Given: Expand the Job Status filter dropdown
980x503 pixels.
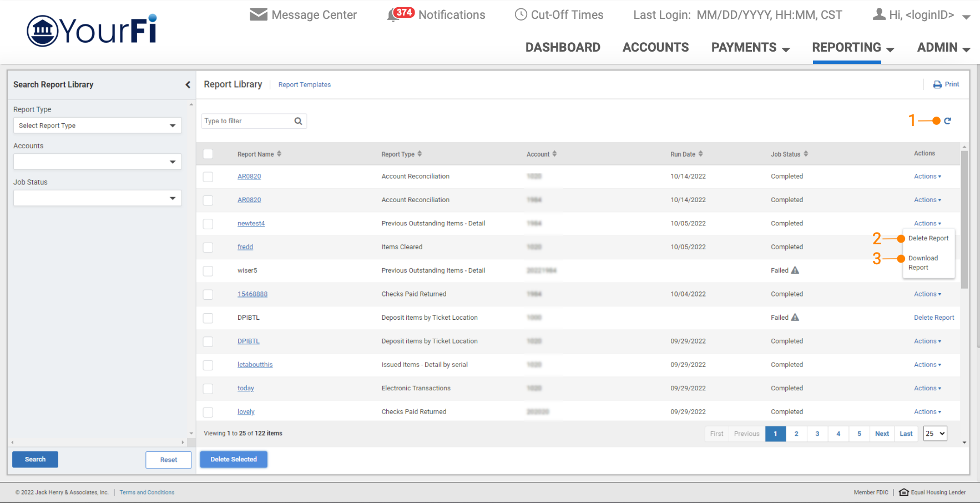Looking at the screenshot, I should pyautogui.click(x=97, y=198).
